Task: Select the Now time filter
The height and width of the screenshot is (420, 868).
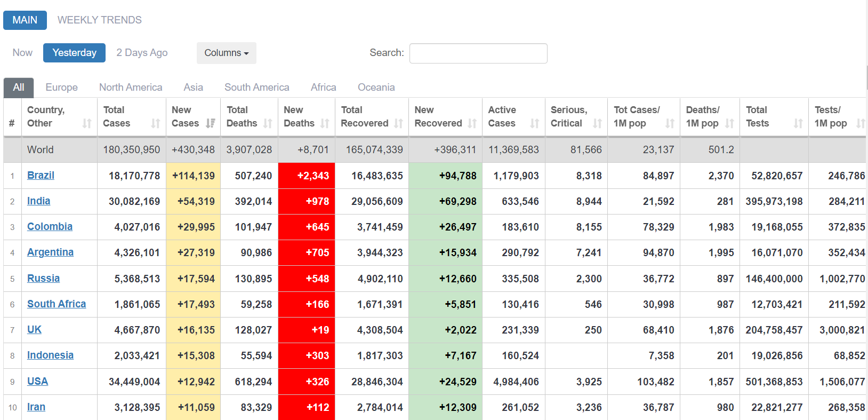Action: point(22,53)
